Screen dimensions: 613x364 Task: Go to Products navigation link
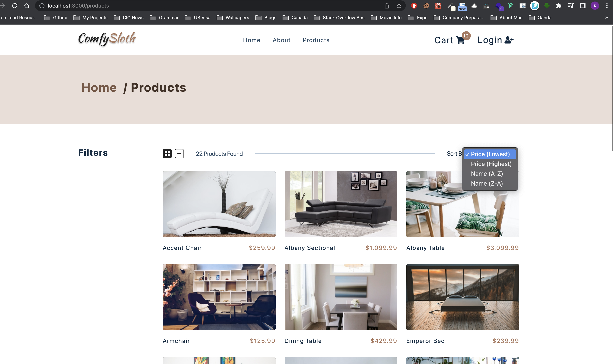tap(316, 40)
